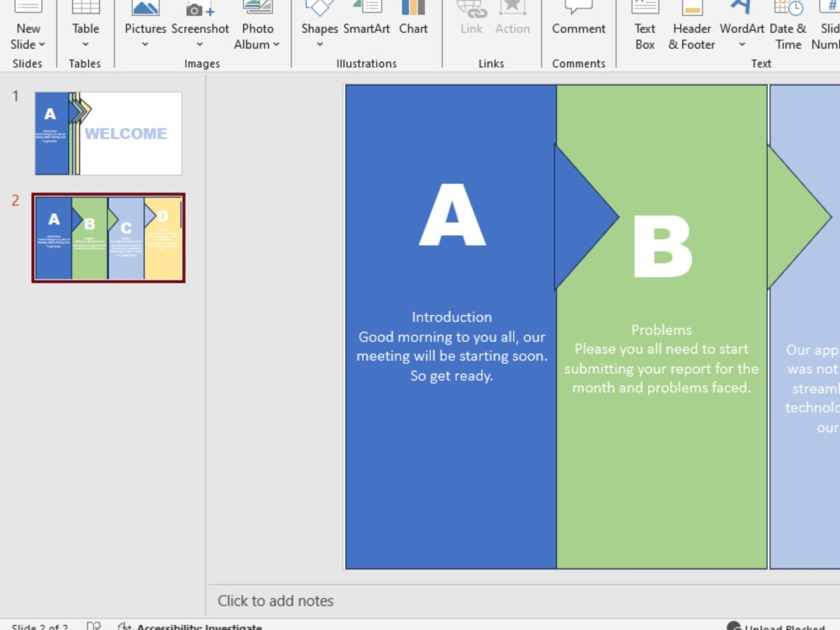Click the Link button

pos(471,20)
